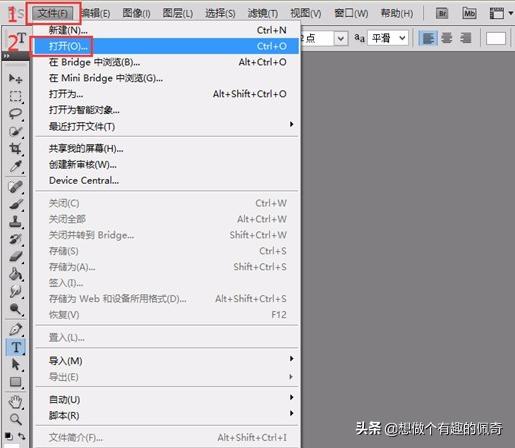Select the Eyedropper tool
This screenshot has height=448, width=515.
click(15, 166)
